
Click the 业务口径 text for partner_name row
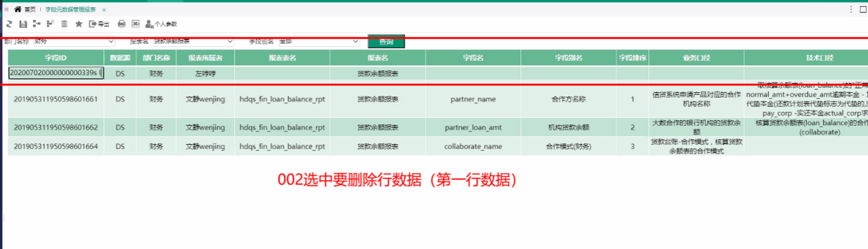[696, 99]
